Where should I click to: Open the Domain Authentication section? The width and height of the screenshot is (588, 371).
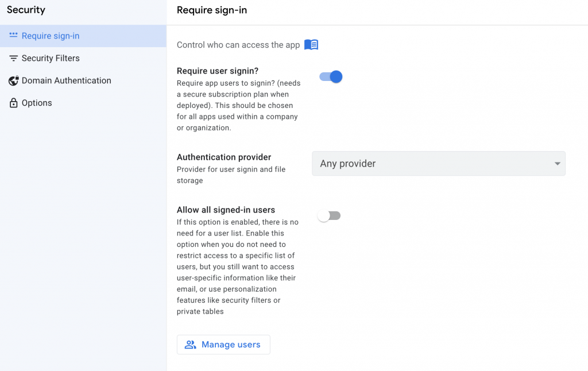pyautogui.click(x=67, y=80)
